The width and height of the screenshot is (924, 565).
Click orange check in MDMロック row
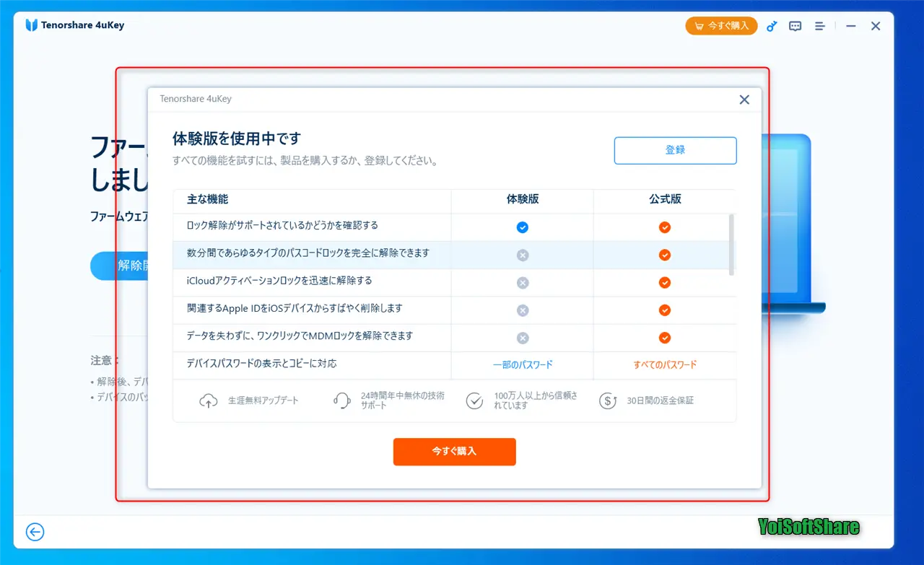click(x=665, y=338)
